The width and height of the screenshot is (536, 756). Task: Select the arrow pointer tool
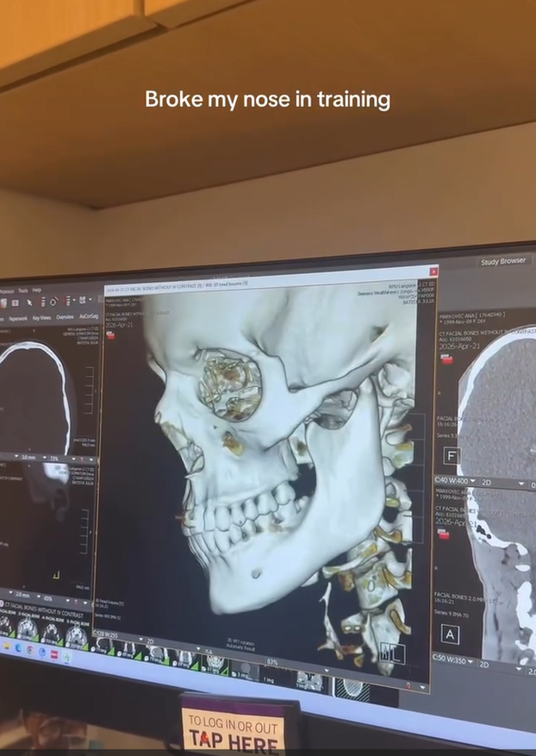pyautogui.click(x=29, y=303)
